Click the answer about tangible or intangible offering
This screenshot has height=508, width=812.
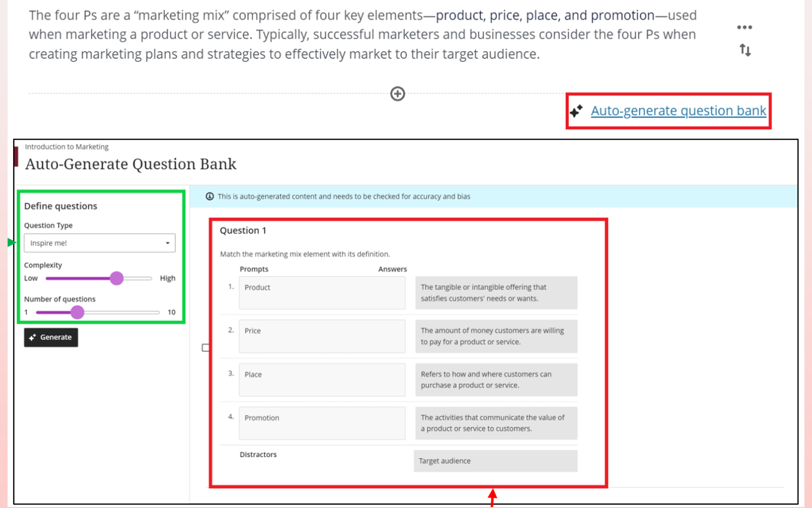(496, 293)
